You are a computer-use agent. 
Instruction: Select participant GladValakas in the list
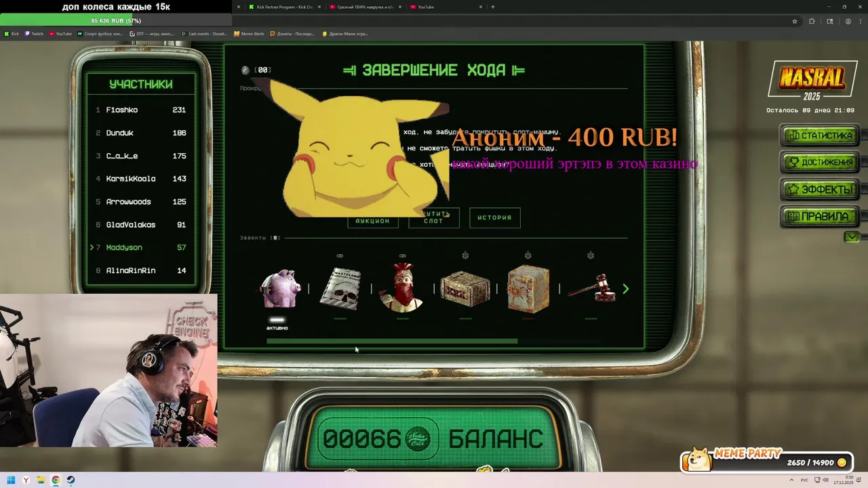point(140,225)
